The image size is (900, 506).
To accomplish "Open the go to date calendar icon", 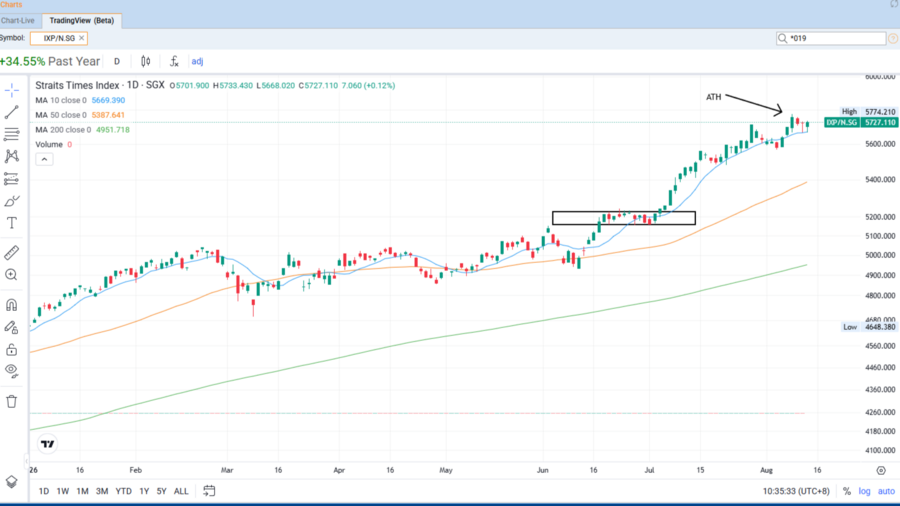I will pos(209,491).
